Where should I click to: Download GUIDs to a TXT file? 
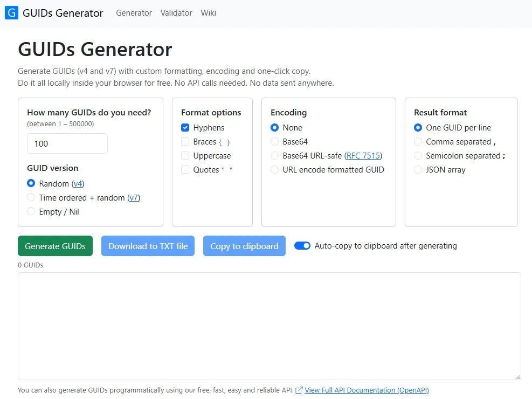pyautogui.click(x=148, y=245)
